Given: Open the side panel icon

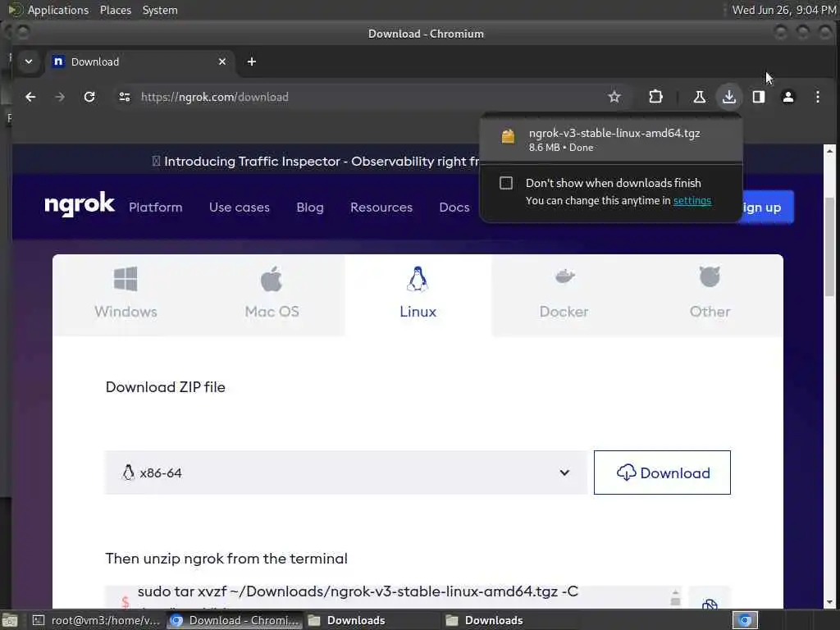Looking at the screenshot, I should 759,97.
